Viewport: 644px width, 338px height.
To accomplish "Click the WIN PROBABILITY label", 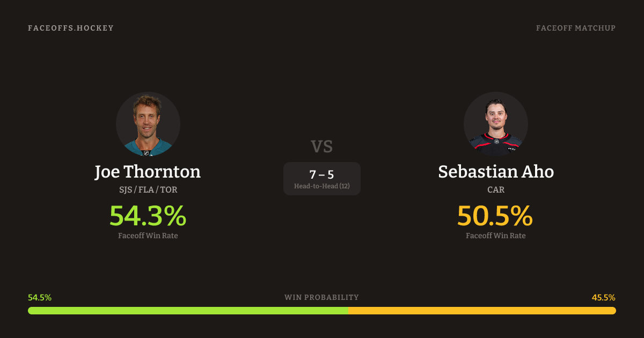I will [321, 298].
